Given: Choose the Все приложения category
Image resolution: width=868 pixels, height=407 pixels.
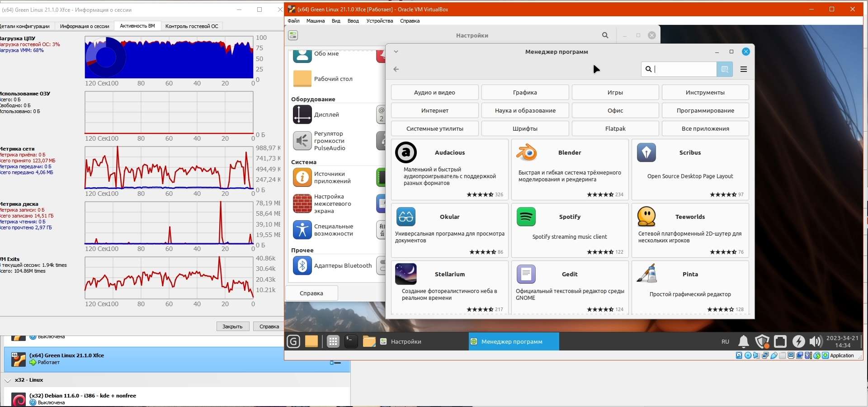Looking at the screenshot, I should point(705,128).
